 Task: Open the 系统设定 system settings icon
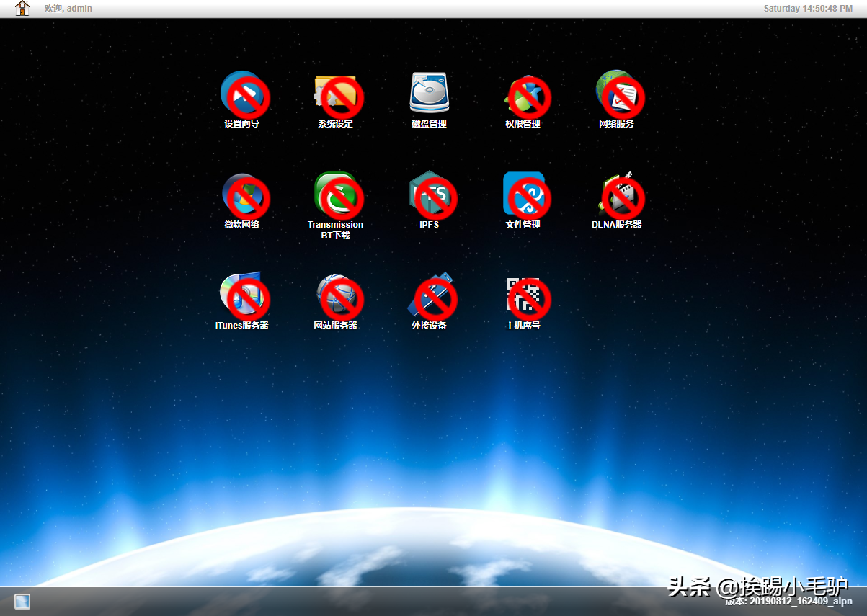click(x=336, y=94)
